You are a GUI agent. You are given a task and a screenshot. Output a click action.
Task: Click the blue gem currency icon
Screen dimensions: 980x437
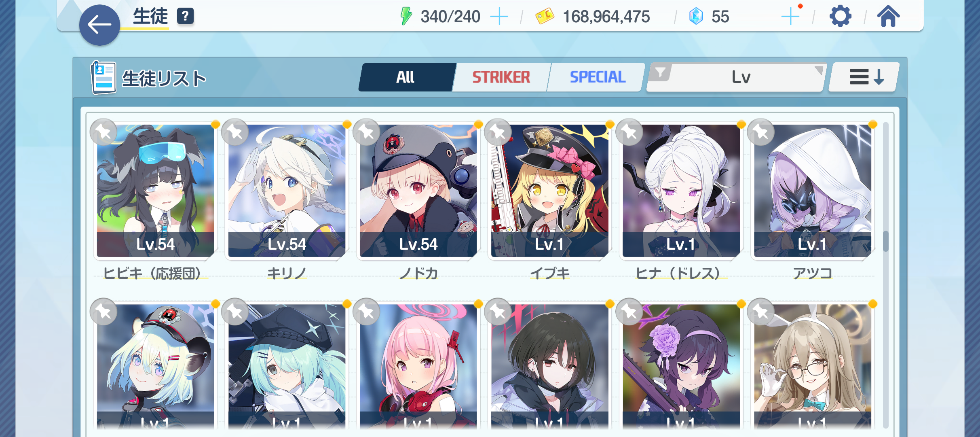(x=696, y=17)
